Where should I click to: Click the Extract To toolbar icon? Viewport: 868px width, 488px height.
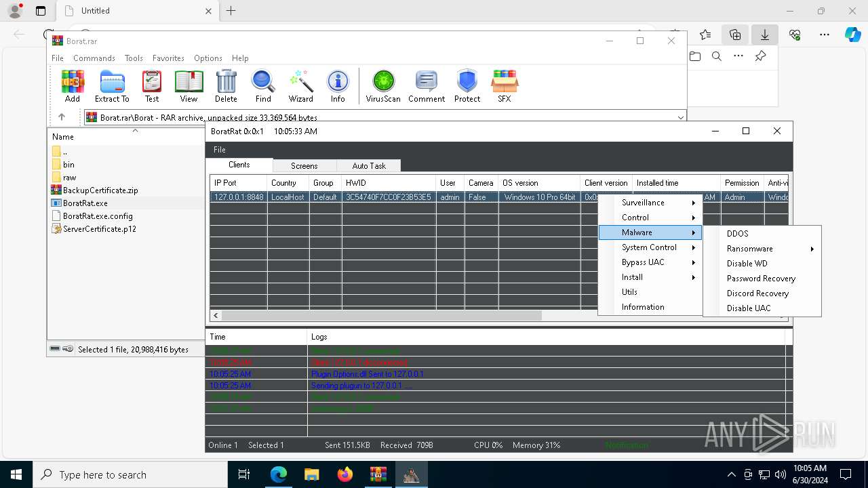(x=112, y=86)
